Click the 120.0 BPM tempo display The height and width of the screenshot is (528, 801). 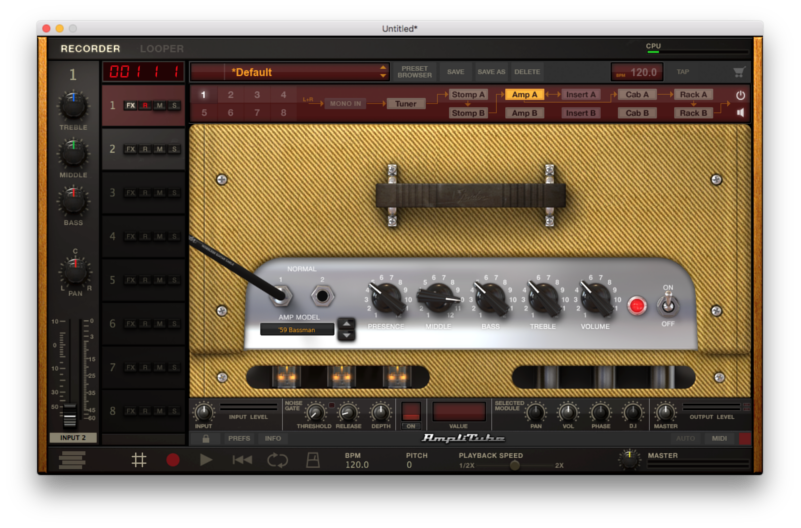637,72
